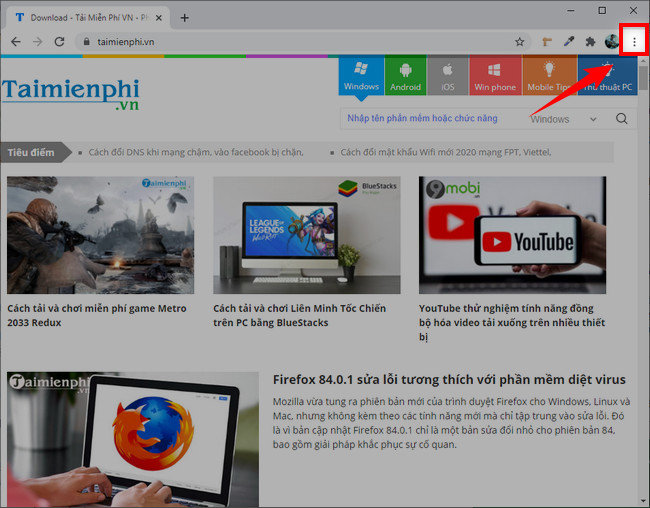This screenshot has height=508, width=650.
Task: Open Chrome's three-dot menu
Action: pyautogui.click(x=634, y=41)
